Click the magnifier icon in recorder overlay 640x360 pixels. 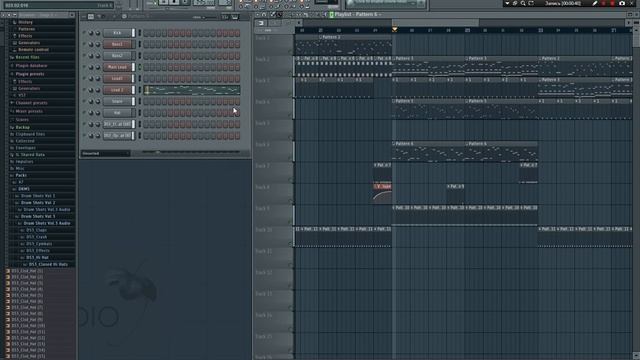523,3
